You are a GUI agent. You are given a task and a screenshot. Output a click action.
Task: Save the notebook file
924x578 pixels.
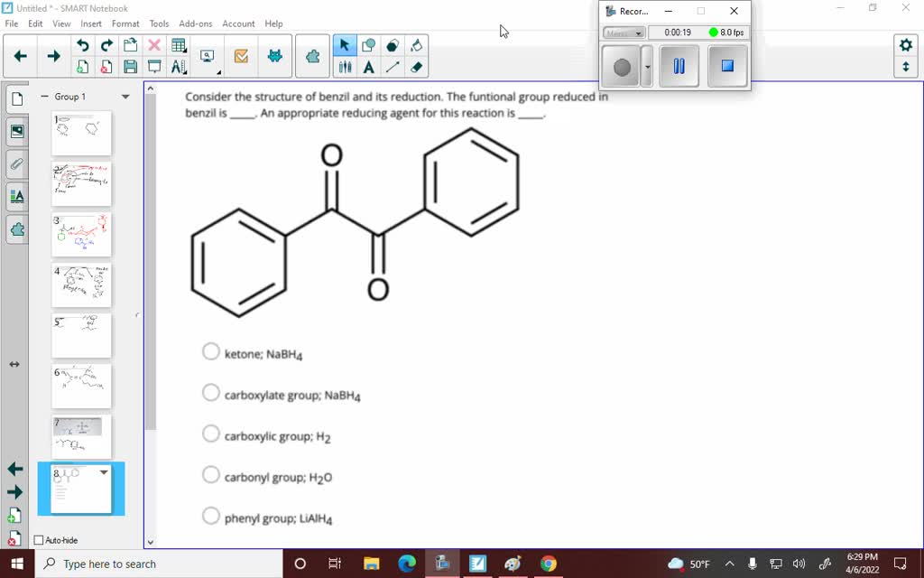129,65
